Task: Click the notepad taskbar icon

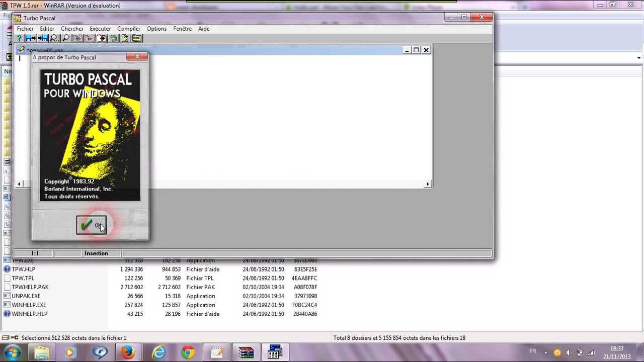Action: (217, 353)
